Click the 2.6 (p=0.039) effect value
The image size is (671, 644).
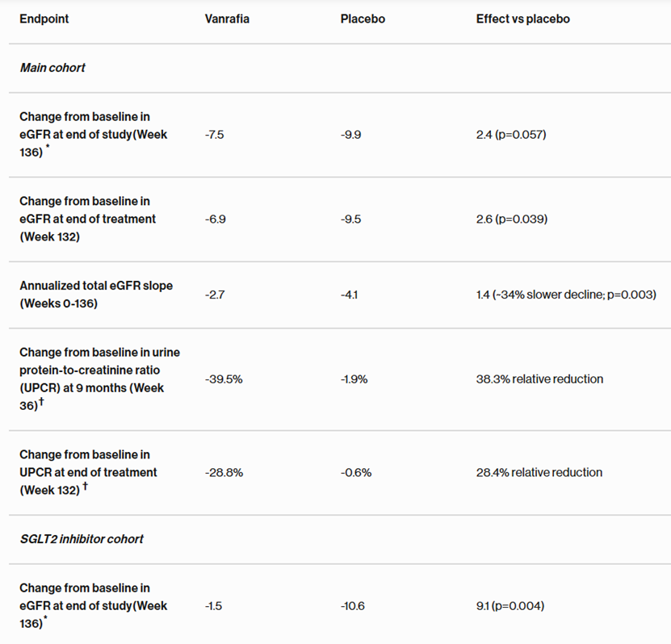point(512,219)
